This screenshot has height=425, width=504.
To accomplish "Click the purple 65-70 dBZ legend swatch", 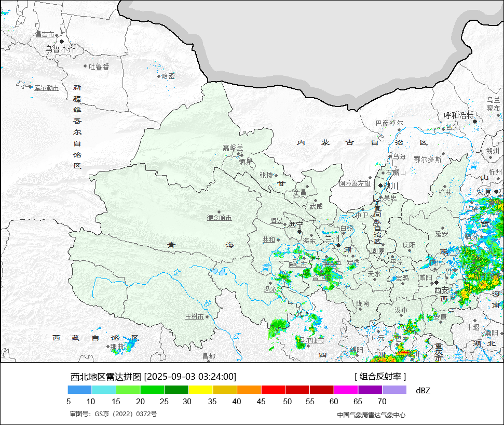I will 370,390.
